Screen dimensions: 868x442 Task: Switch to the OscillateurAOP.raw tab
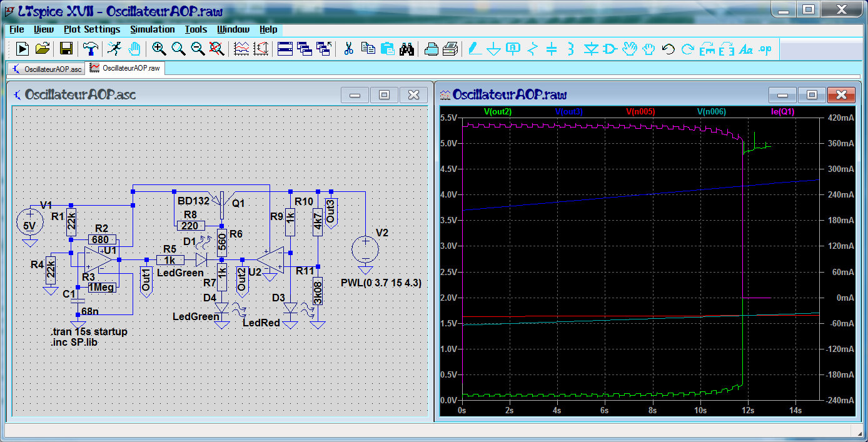coord(125,68)
